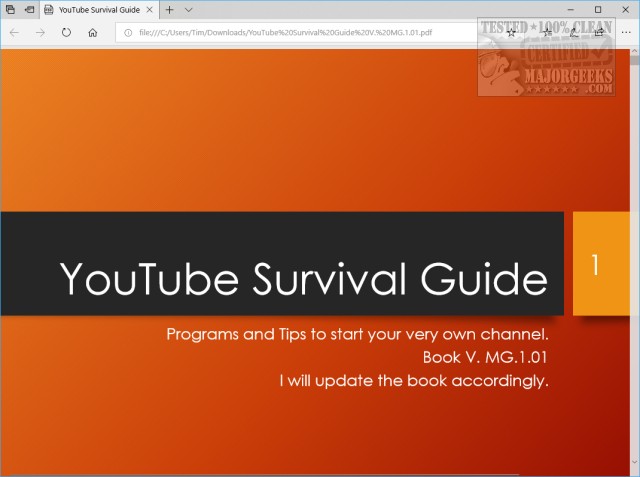Click the vertical scrollbar up arrow

coord(634,52)
